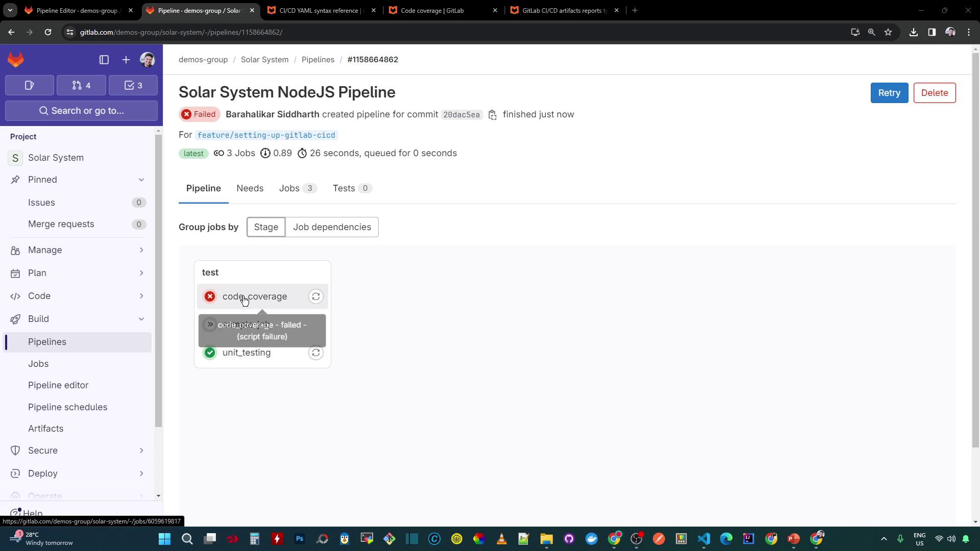The width and height of the screenshot is (980, 551).
Task: Retry the code_coverage job icon
Action: pos(316,296)
